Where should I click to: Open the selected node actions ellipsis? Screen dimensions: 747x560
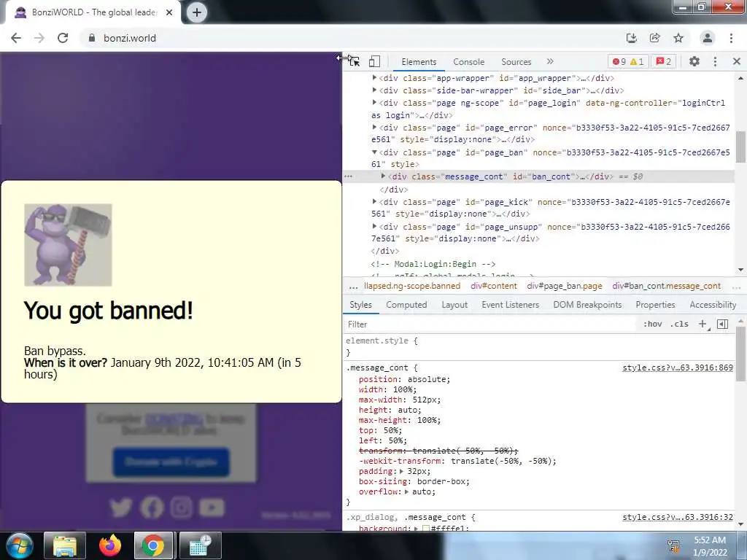[x=349, y=176]
